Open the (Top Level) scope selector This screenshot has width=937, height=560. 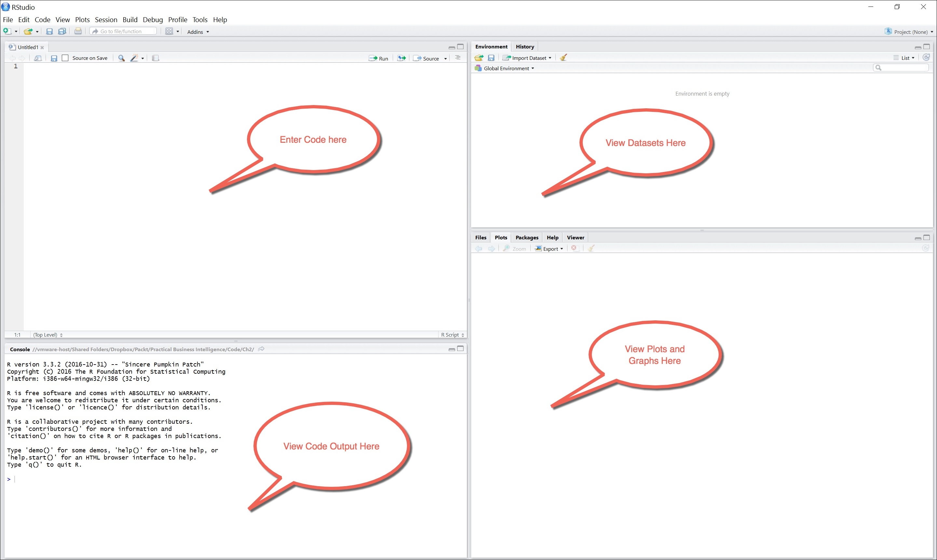(x=48, y=335)
